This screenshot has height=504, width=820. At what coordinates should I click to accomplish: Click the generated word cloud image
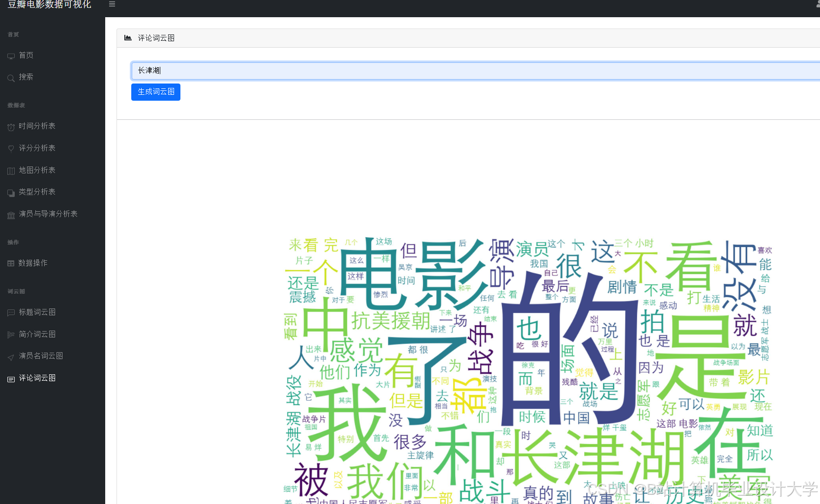(528, 371)
